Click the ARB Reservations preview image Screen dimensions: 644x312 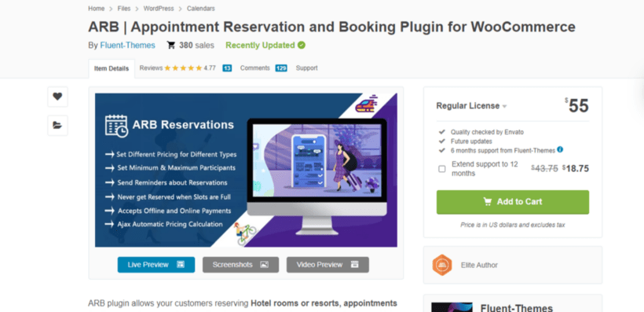(x=246, y=171)
